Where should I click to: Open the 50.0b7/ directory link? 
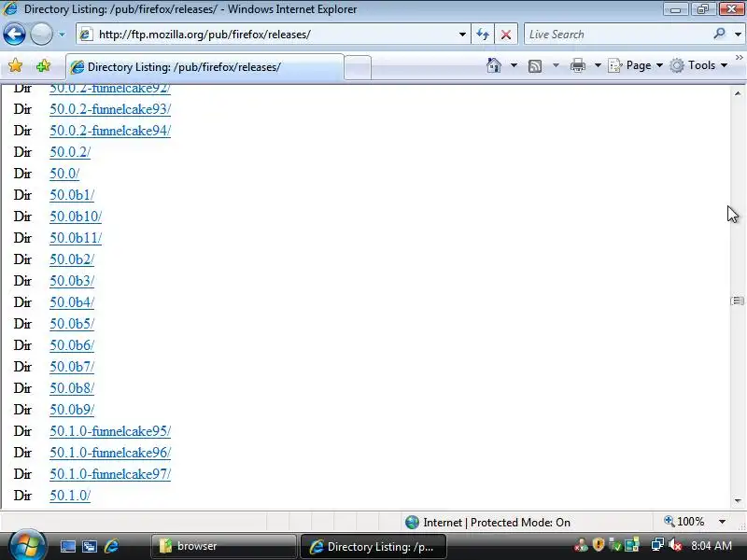click(x=72, y=366)
